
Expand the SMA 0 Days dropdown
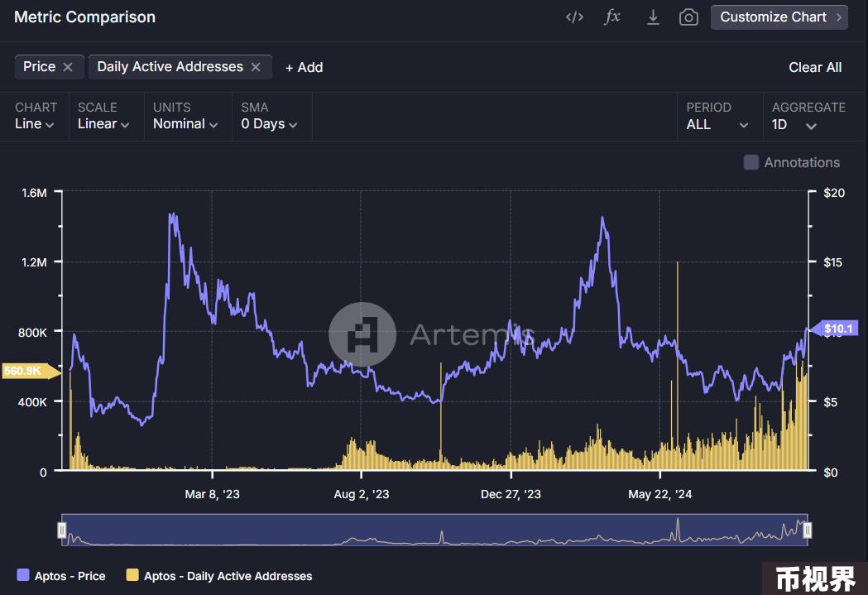click(x=269, y=124)
